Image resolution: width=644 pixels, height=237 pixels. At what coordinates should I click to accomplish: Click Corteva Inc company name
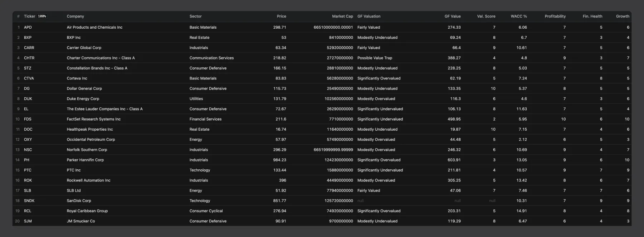[x=77, y=78]
